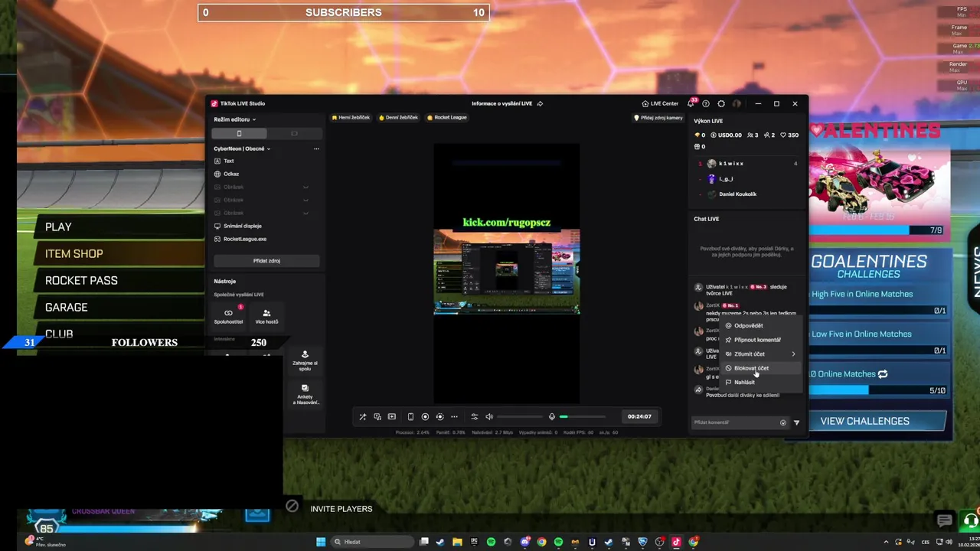Screen dimensions: 980x551
Task: Select landscape layout mode
Action: click(294, 133)
